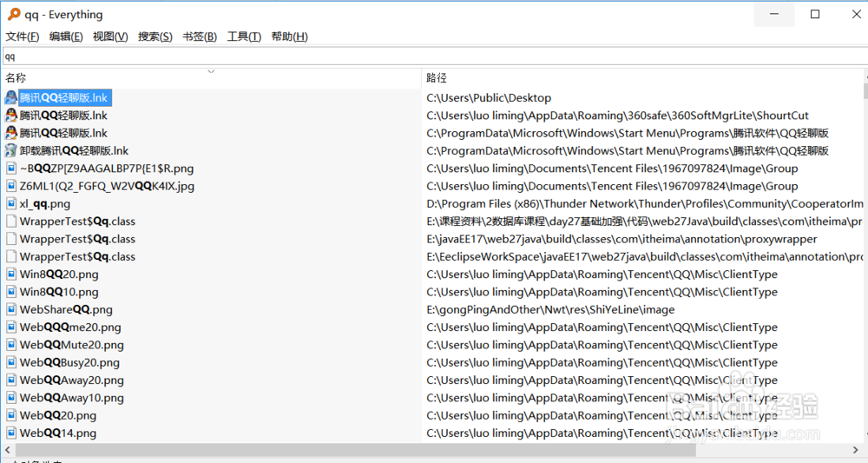The image size is (868, 463).
Task: Click the Everything magnifier app icon in title bar
Action: pyautogui.click(x=14, y=14)
